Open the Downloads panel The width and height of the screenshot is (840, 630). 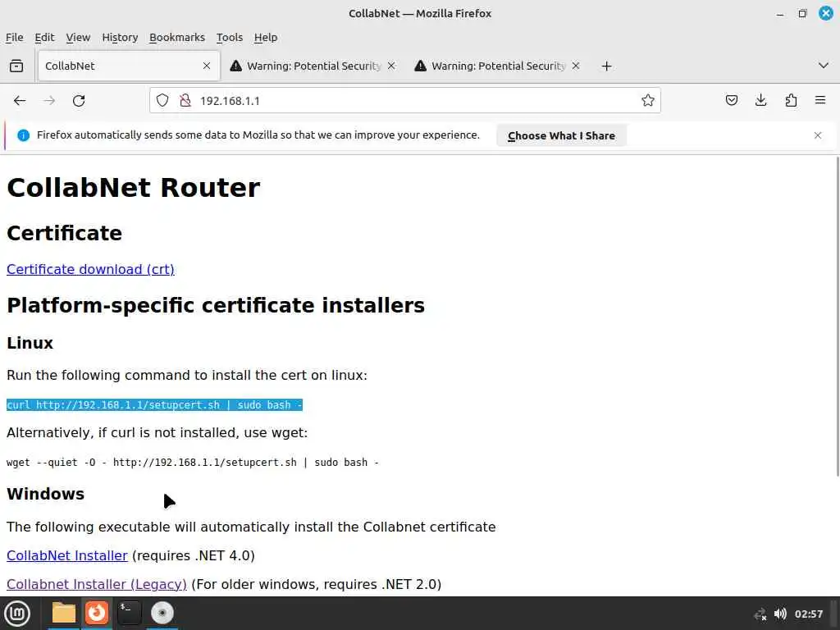click(760, 100)
